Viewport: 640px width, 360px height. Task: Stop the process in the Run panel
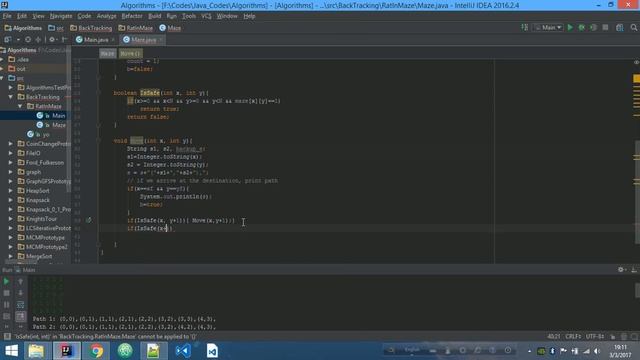(x=6, y=293)
